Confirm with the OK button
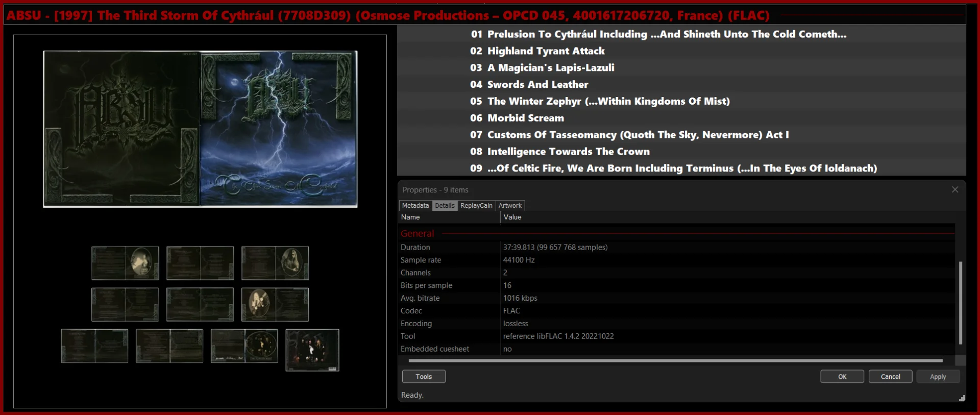This screenshot has width=980, height=415. [842, 376]
